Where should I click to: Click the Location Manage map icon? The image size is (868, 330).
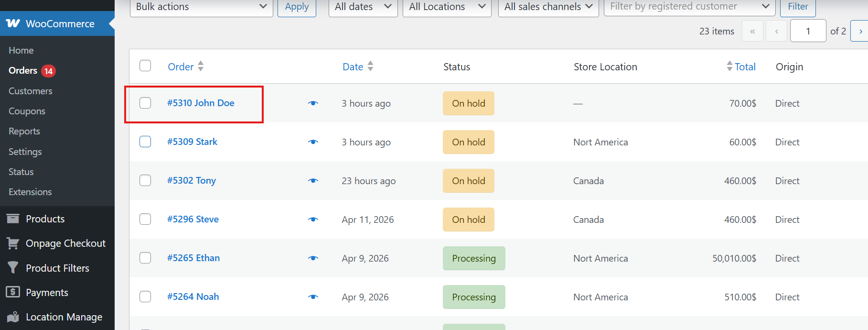13,317
